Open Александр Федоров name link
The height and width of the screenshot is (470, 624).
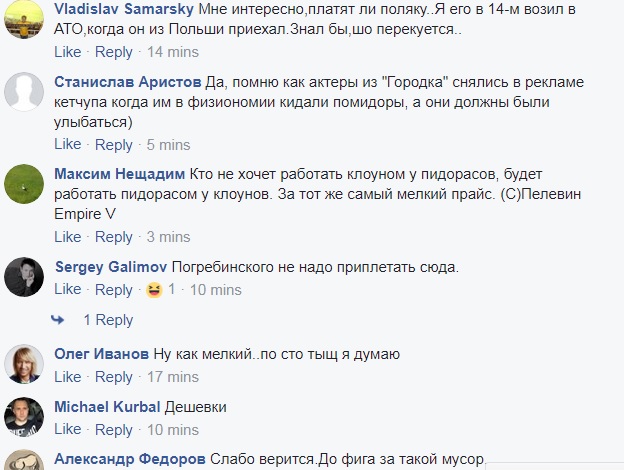pyautogui.click(x=127, y=459)
